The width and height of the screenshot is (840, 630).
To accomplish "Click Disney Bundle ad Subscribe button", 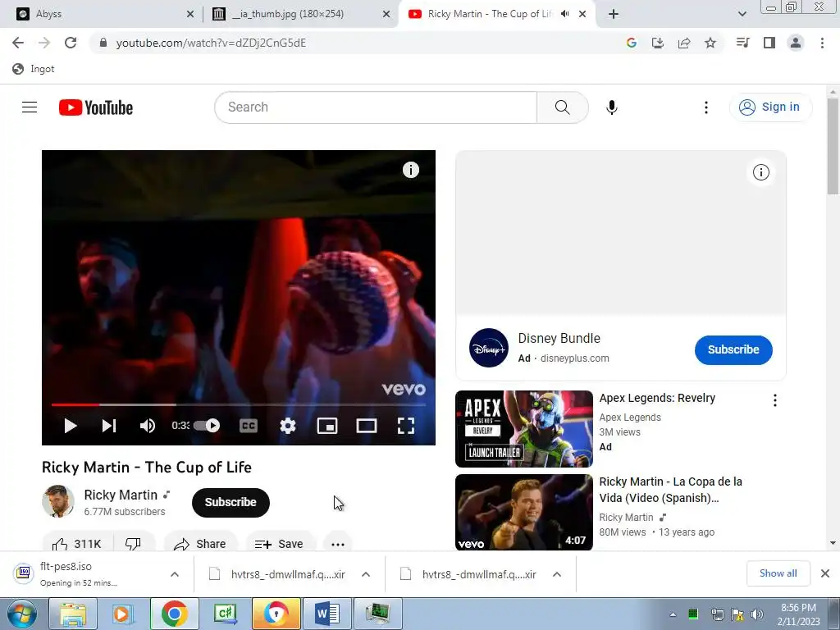I will coord(733,349).
